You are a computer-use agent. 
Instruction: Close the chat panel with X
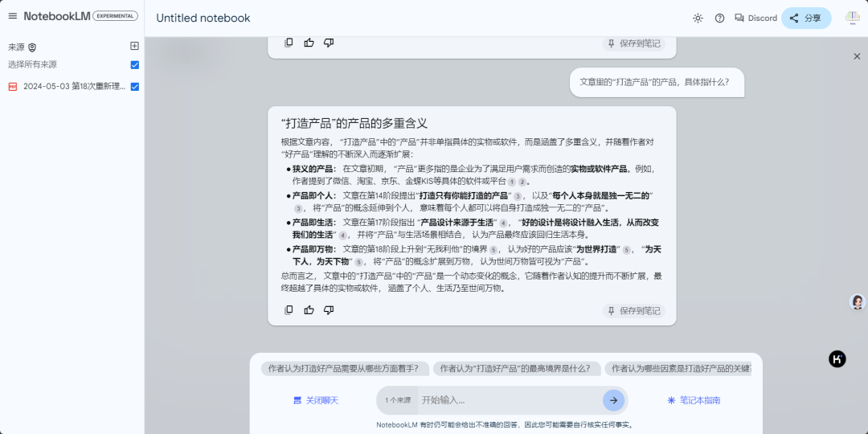tap(857, 56)
